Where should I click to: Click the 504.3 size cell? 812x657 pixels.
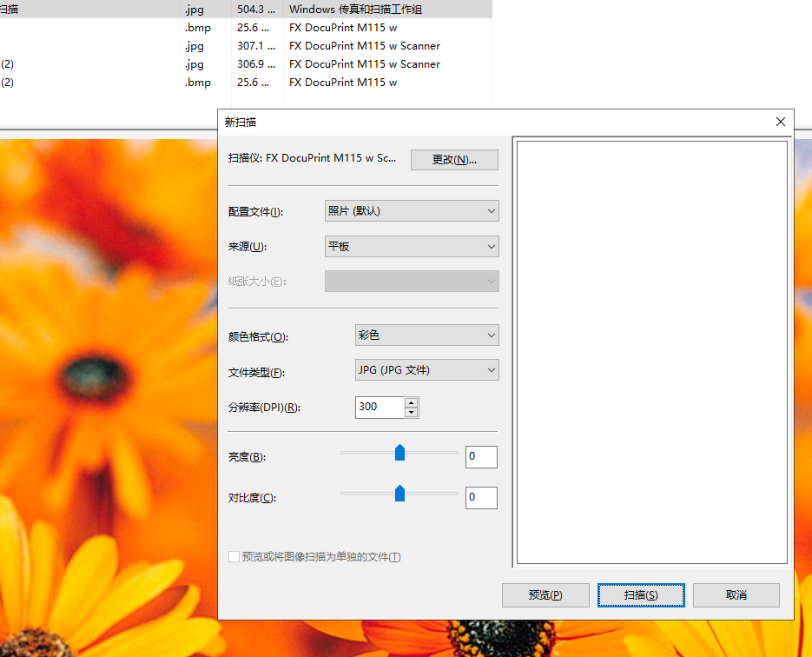point(256,10)
